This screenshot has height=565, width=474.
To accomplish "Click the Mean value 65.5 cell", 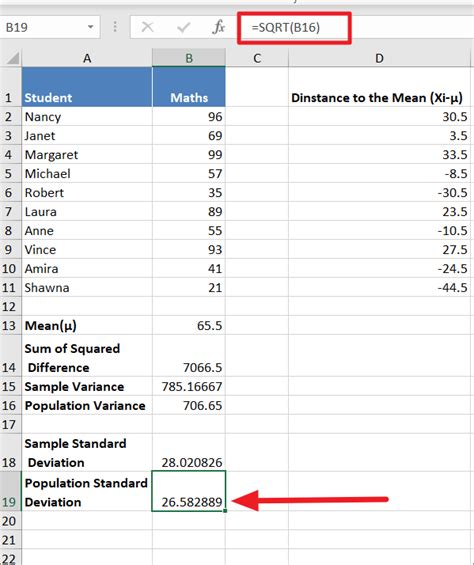I will click(x=189, y=326).
